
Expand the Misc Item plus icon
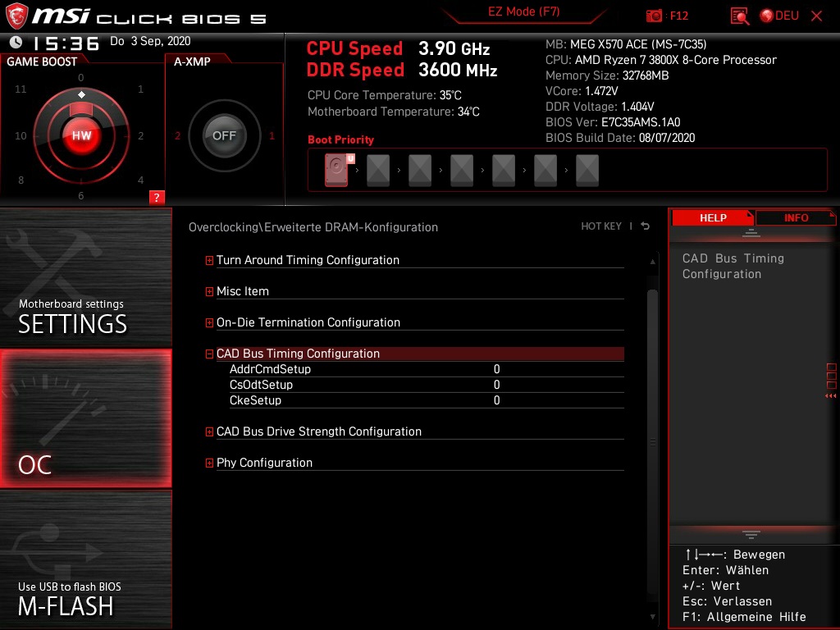pos(209,291)
